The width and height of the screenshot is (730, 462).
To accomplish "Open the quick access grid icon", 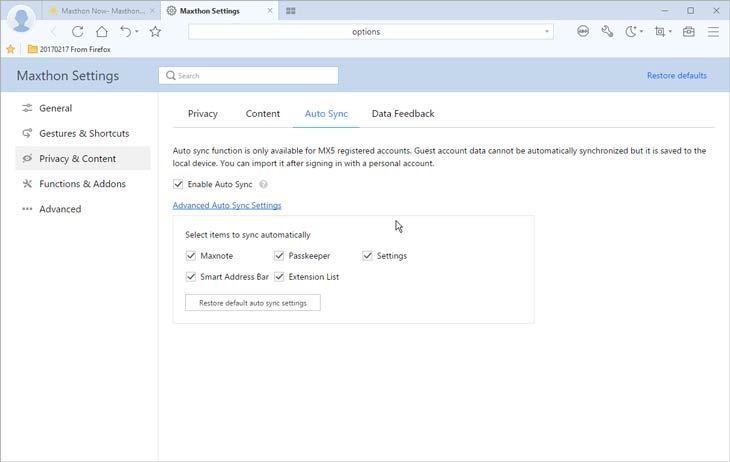I will pos(291,11).
